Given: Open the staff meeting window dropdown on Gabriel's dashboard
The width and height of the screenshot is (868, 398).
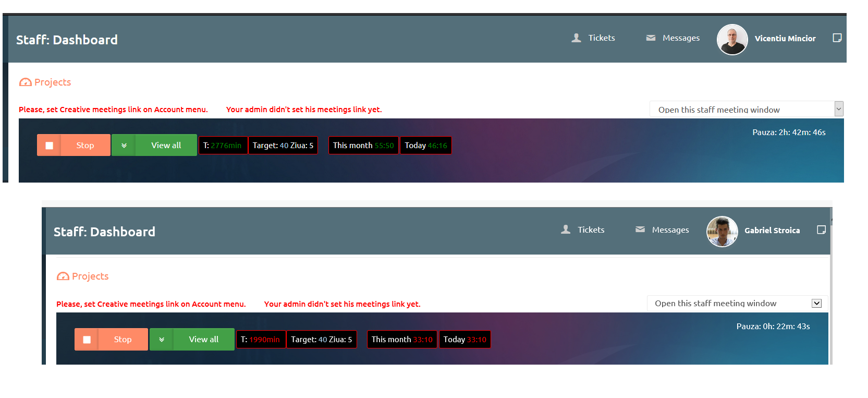Looking at the screenshot, I should point(737,303).
